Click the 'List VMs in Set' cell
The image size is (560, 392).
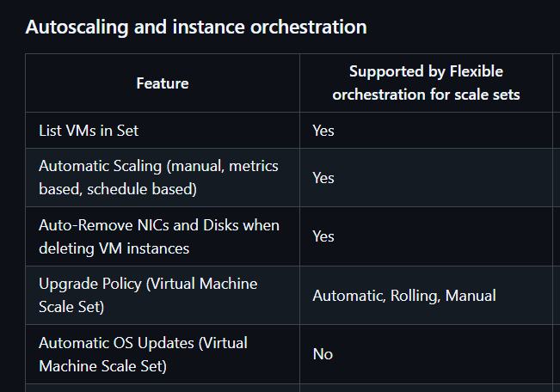[89, 131]
